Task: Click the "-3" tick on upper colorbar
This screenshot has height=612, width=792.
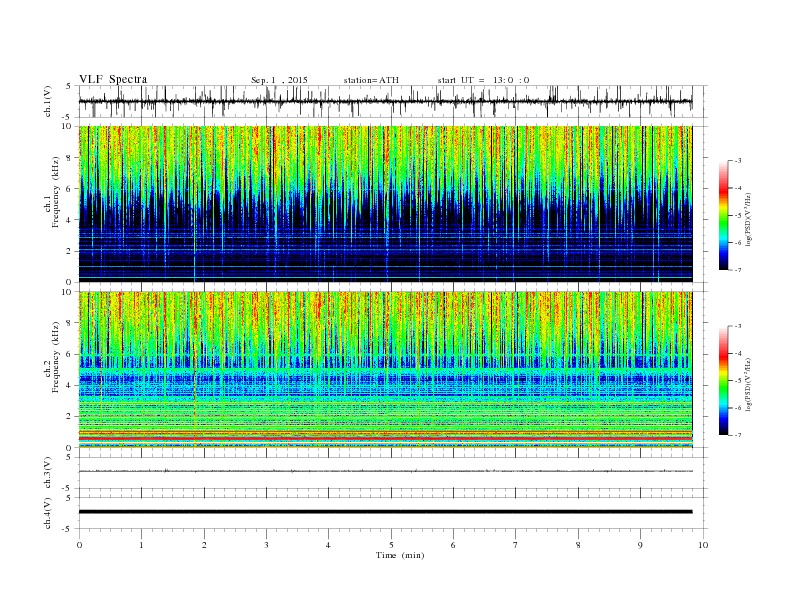Action: click(738, 161)
